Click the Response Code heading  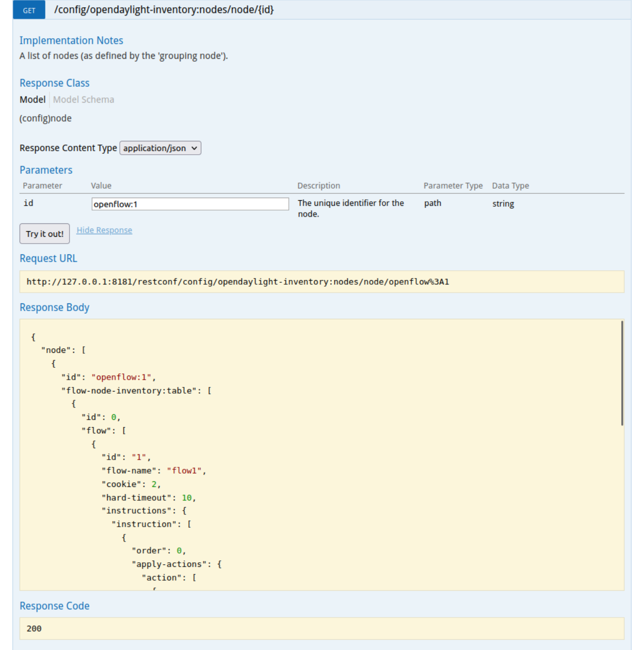[54, 606]
